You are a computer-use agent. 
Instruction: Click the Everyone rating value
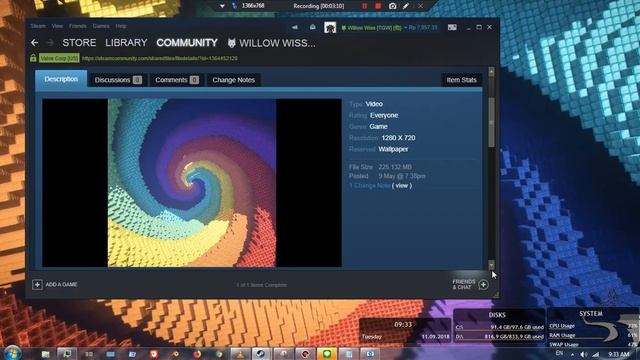point(384,116)
